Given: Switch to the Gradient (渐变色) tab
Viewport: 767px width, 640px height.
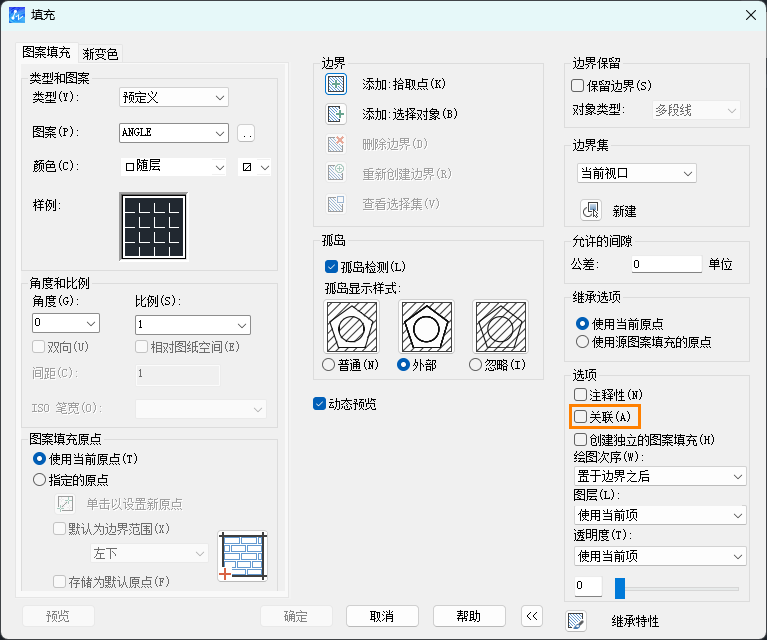Looking at the screenshot, I should pos(100,54).
